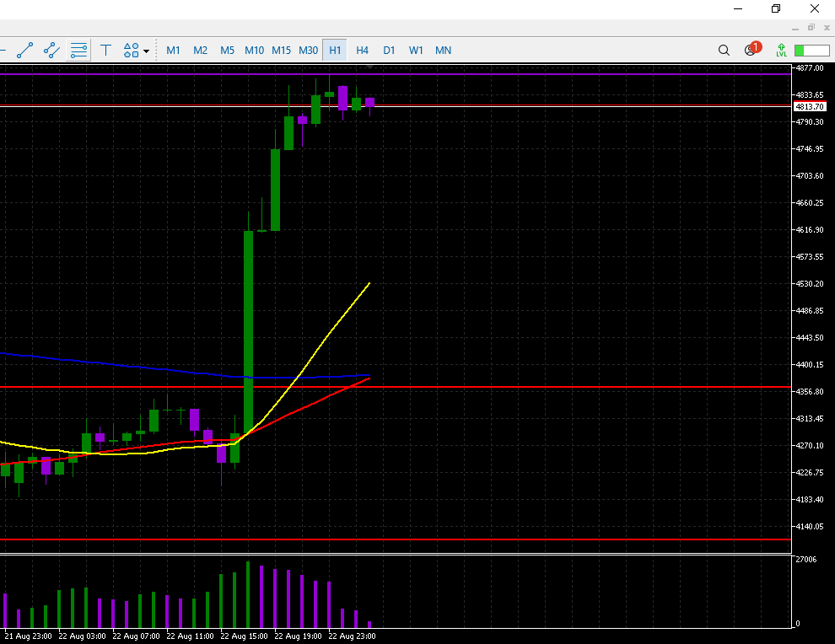
Task: Switch to M1 timeframe
Action: (x=173, y=50)
